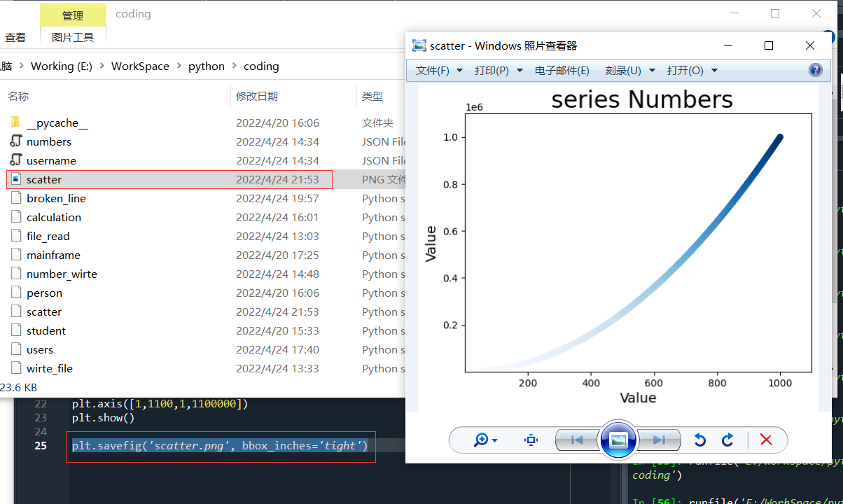Click the 文件夹 type cell for __pycache__

[x=377, y=122]
